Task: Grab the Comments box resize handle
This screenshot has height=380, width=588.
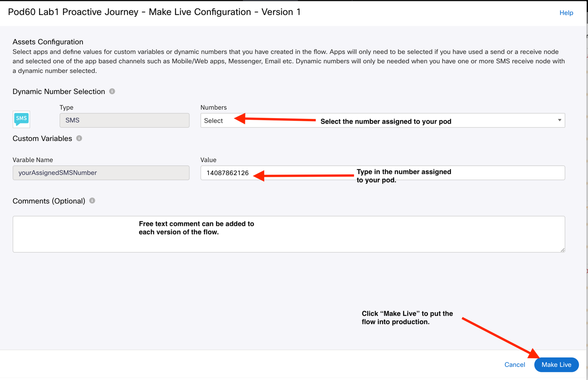Action: pos(562,250)
